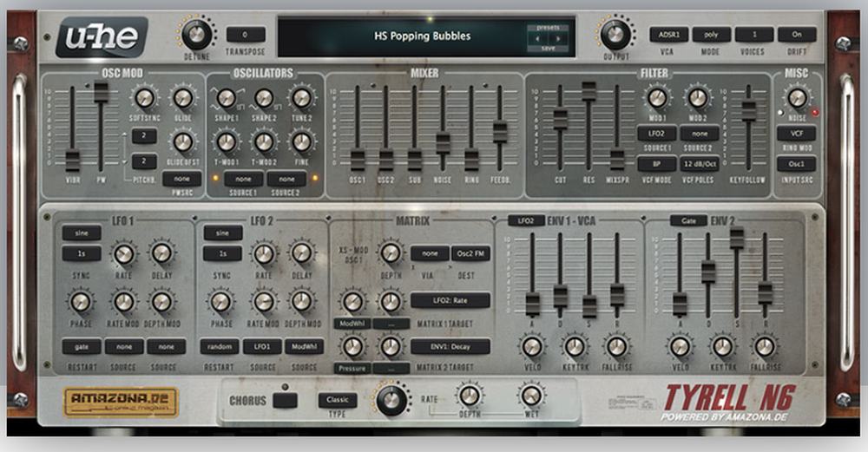Click the Shape 1 oscillator knob
Image resolution: width=868 pixels, height=452 pixels.
pyautogui.click(x=227, y=98)
